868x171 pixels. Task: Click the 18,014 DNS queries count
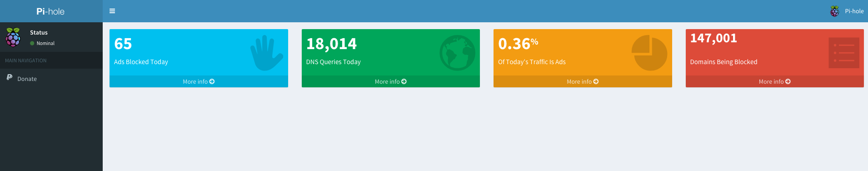[x=332, y=44]
